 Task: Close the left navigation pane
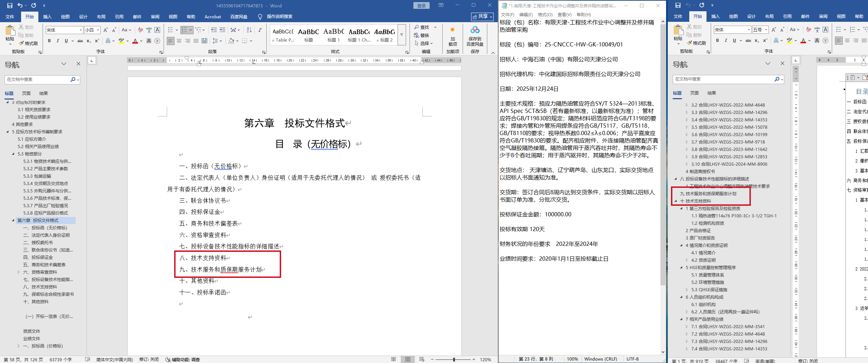coord(78,64)
